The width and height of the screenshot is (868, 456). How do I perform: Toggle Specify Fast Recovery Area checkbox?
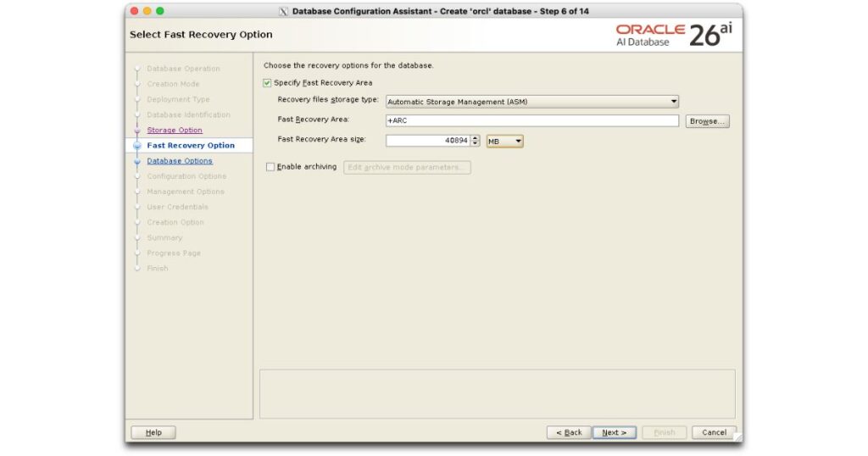(267, 83)
